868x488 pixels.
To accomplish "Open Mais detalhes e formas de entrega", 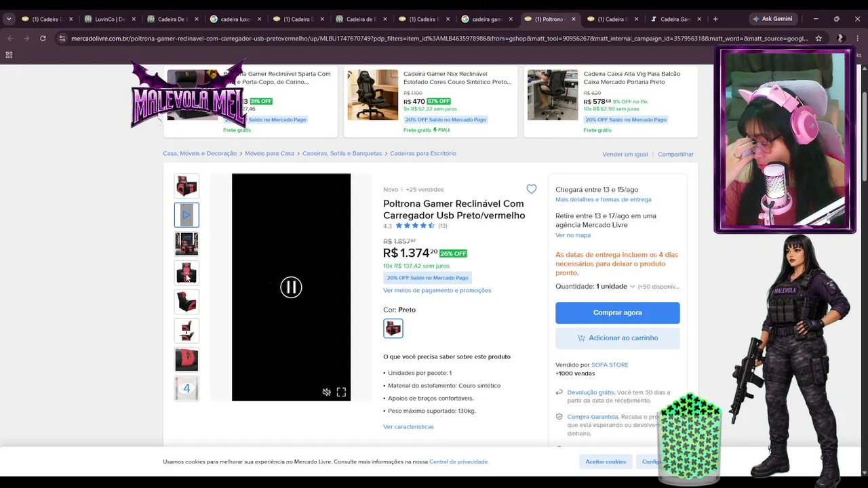I will tap(604, 199).
